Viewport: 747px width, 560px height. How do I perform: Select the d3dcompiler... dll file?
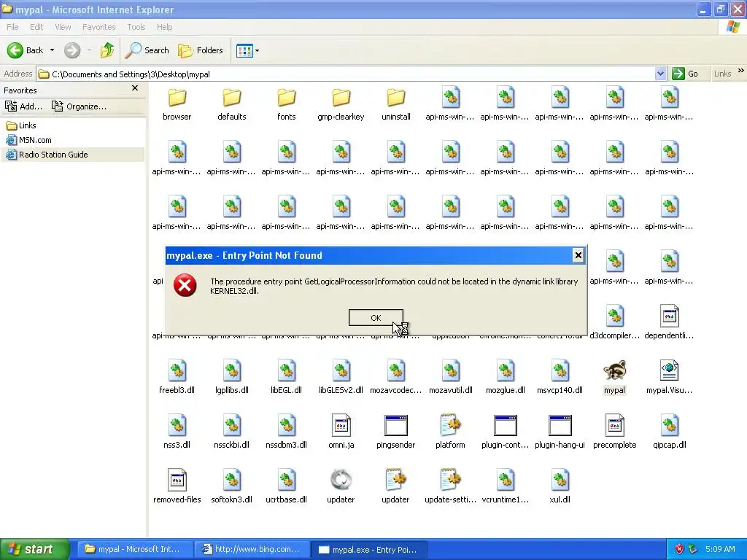[614, 323]
